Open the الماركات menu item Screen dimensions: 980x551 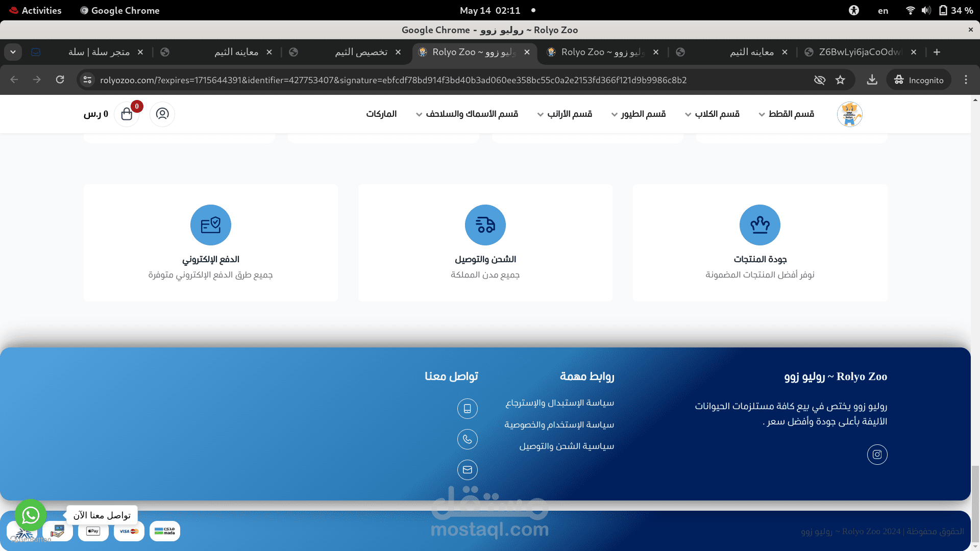[x=381, y=114]
